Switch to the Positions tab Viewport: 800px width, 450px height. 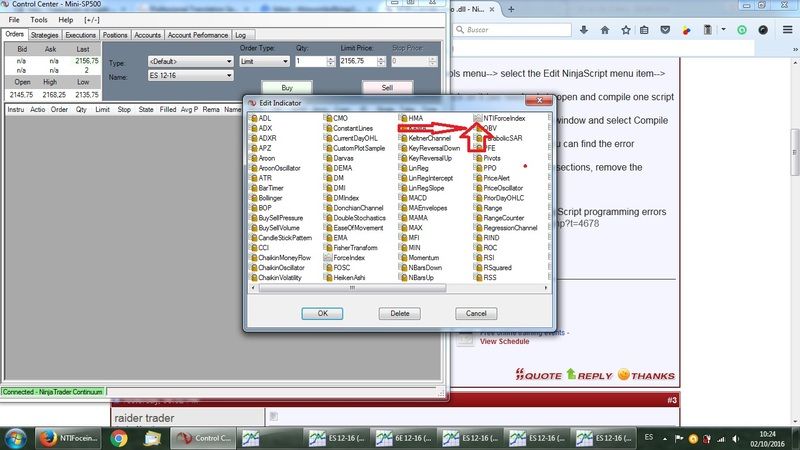tap(115, 34)
